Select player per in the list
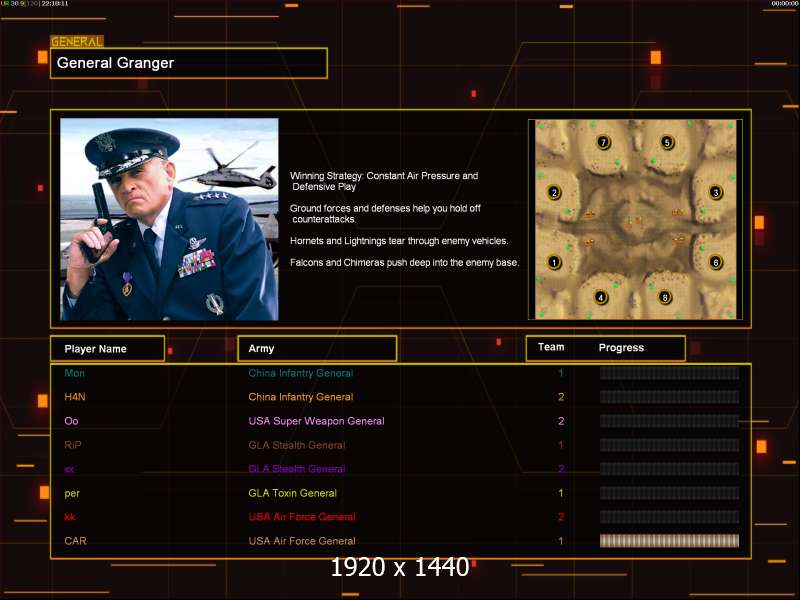 coord(72,493)
